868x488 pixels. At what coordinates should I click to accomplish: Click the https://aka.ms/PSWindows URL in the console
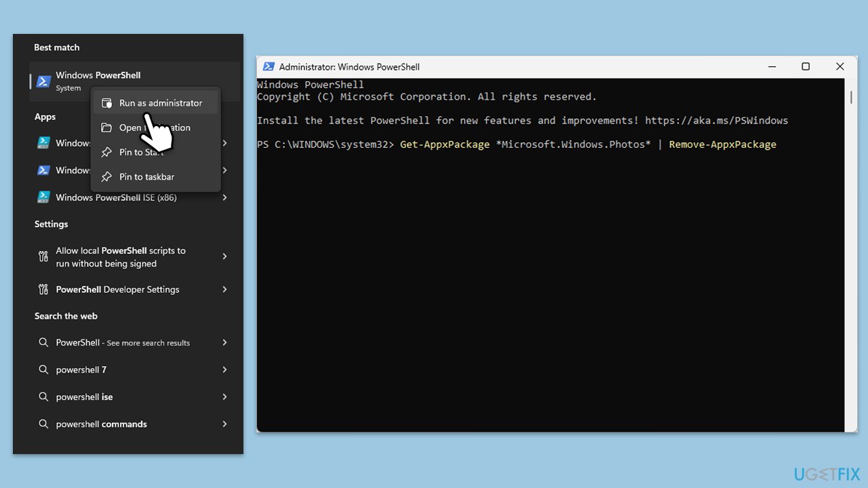point(717,121)
